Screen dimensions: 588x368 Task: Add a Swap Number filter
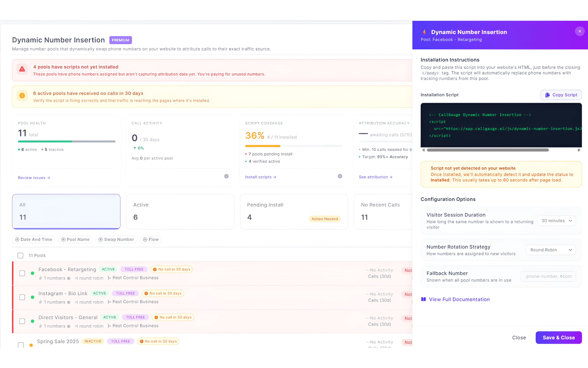point(116,240)
